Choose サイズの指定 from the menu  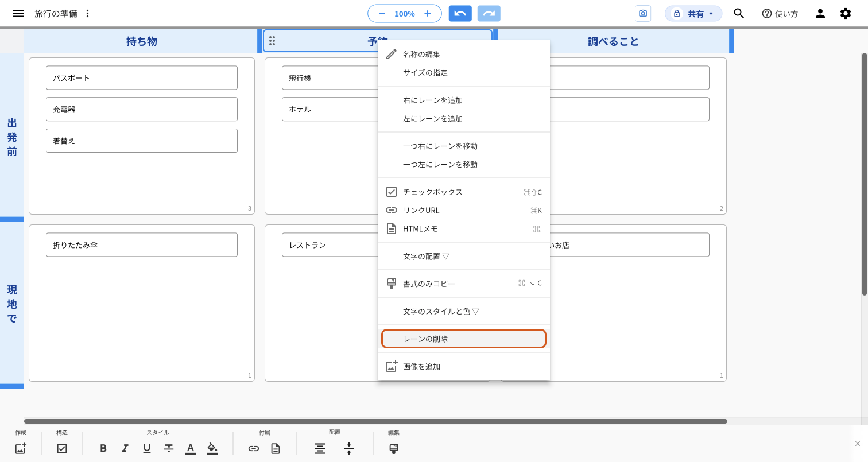point(464,72)
